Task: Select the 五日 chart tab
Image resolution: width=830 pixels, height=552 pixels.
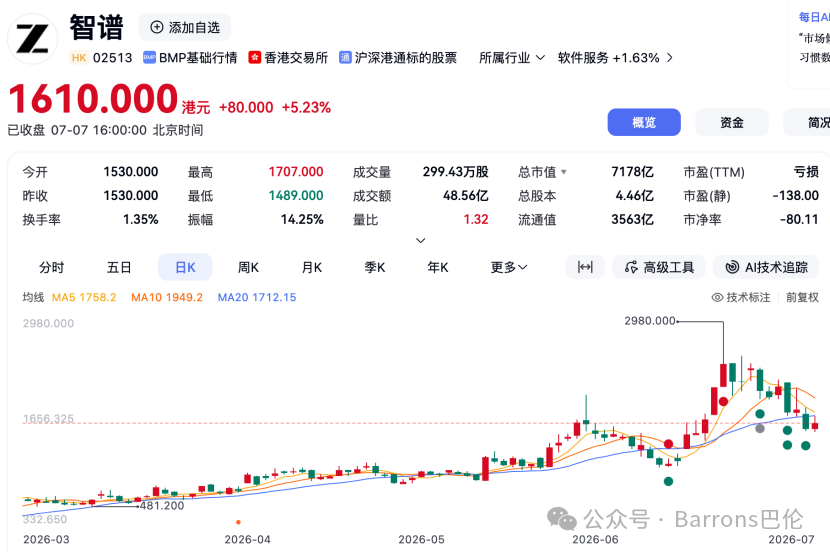Action: pyautogui.click(x=119, y=267)
